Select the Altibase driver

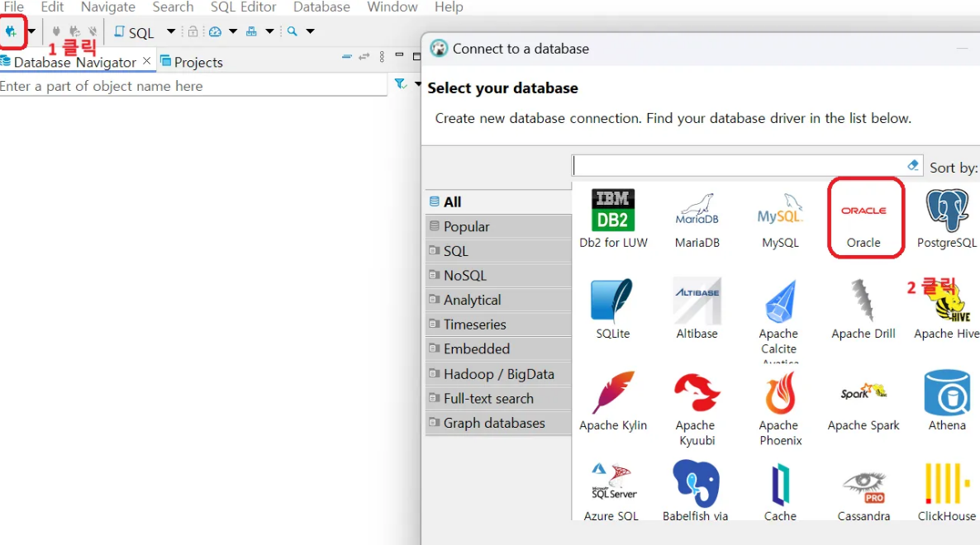tap(697, 309)
